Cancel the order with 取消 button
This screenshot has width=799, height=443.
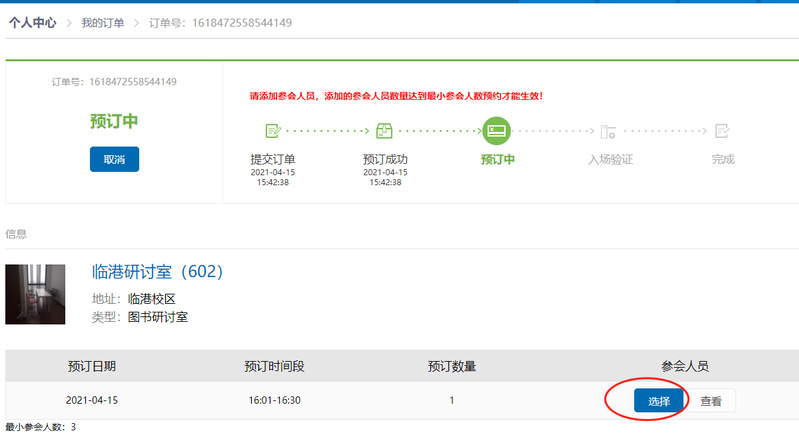[x=114, y=160]
